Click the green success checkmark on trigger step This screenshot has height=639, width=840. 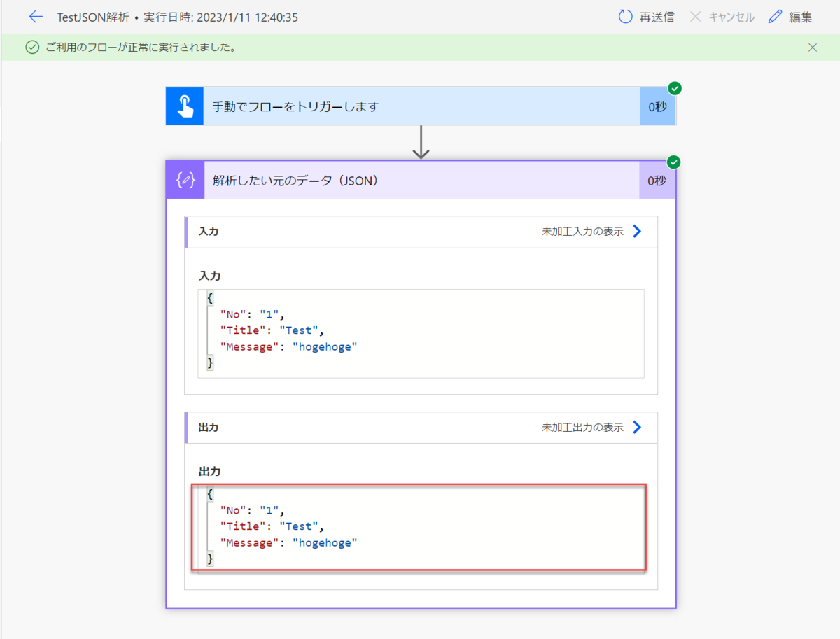click(673, 88)
